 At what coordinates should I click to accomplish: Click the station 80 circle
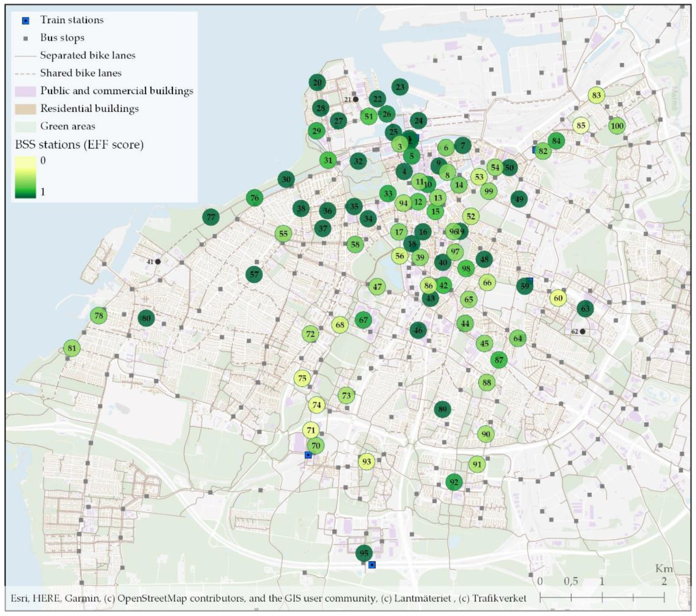click(146, 318)
